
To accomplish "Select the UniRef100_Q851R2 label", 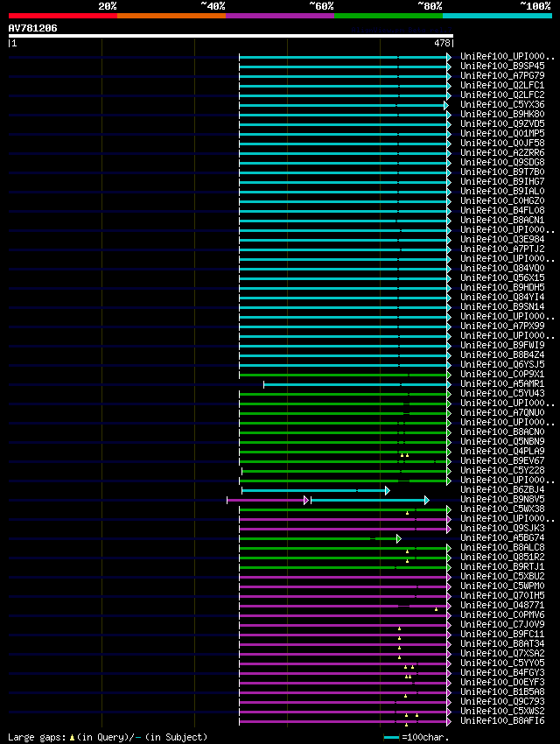I will pos(502,557).
